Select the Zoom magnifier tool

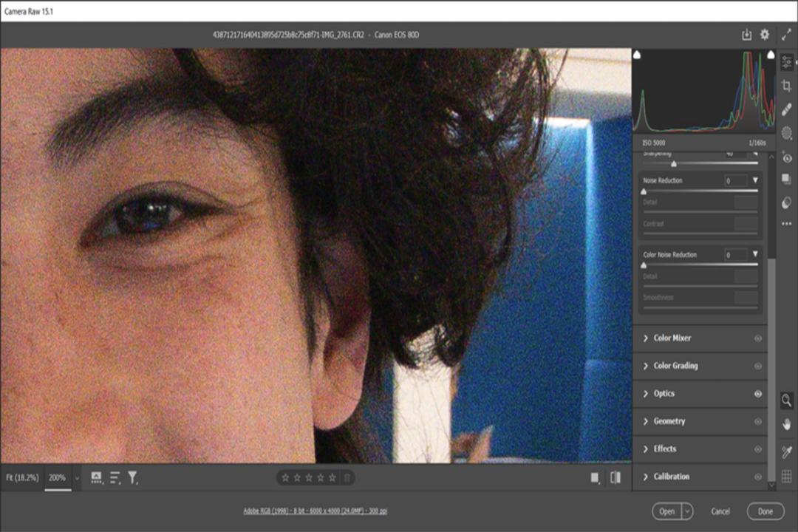(787, 400)
